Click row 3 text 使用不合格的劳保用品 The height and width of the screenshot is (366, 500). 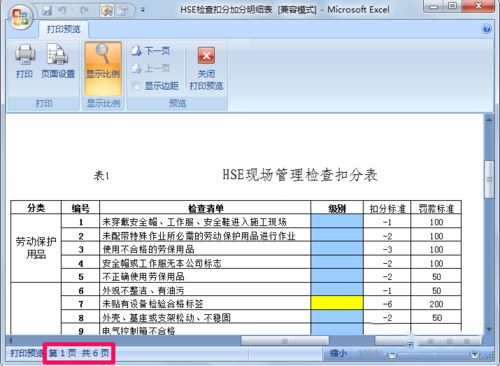pos(148,249)
